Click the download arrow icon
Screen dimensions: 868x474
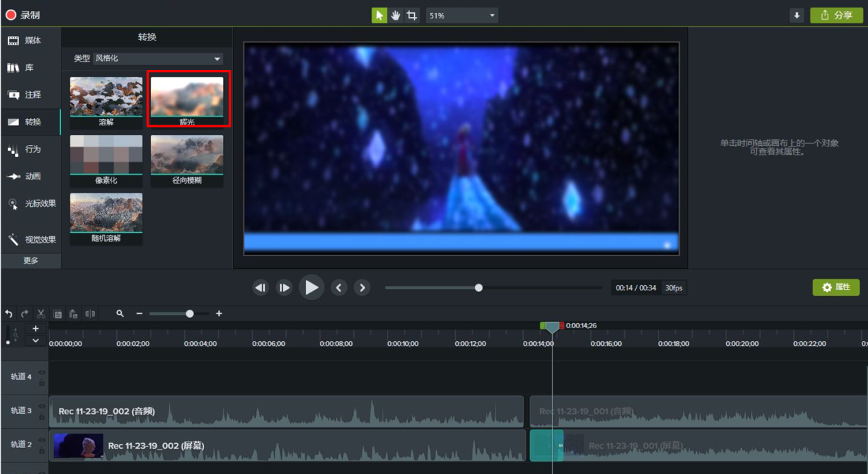pyautogui.click(x=797, y=16)
